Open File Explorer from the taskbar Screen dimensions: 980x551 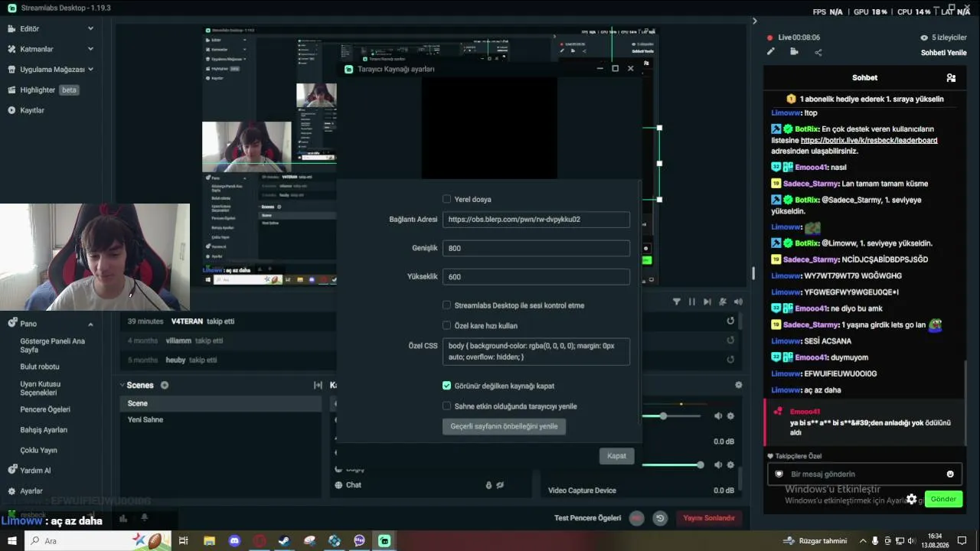(x=209, y=541)
